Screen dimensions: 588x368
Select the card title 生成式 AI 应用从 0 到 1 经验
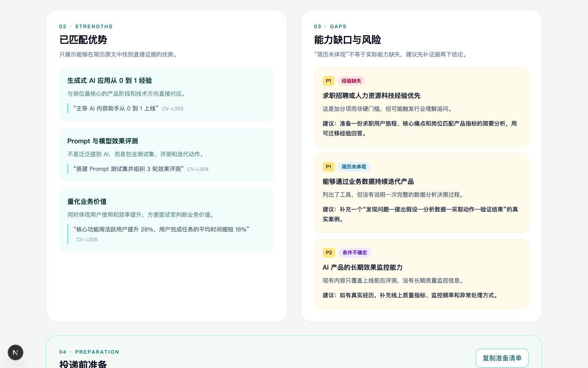tap(109, 81)
